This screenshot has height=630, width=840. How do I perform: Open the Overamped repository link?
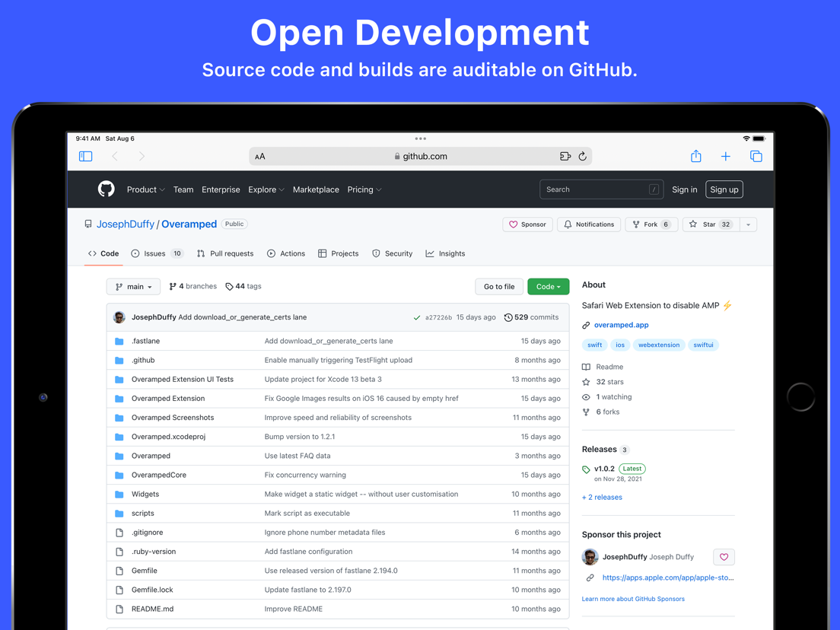point(189,224)
